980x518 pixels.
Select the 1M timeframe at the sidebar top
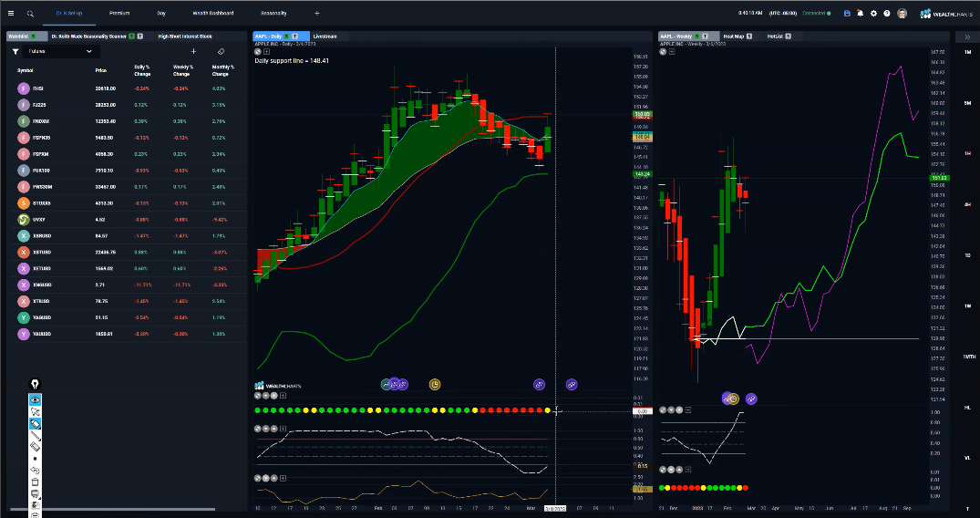[967, 53]
